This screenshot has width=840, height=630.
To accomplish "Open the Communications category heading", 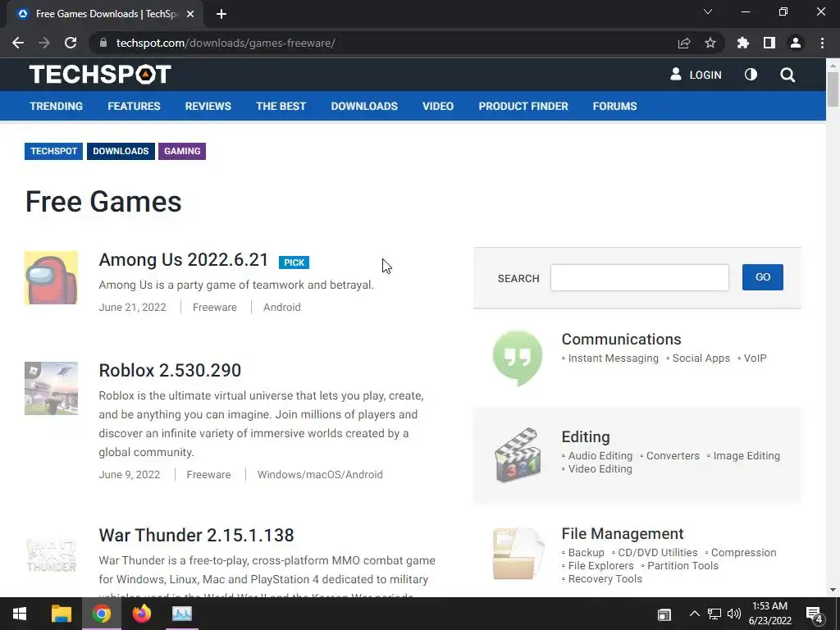I will pyautogui.click(x=622, y=339).
